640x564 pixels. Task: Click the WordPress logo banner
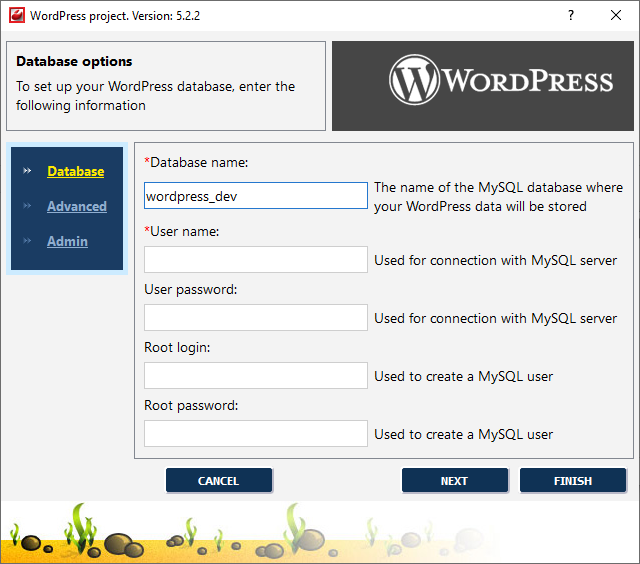click(x=483, y=86)
